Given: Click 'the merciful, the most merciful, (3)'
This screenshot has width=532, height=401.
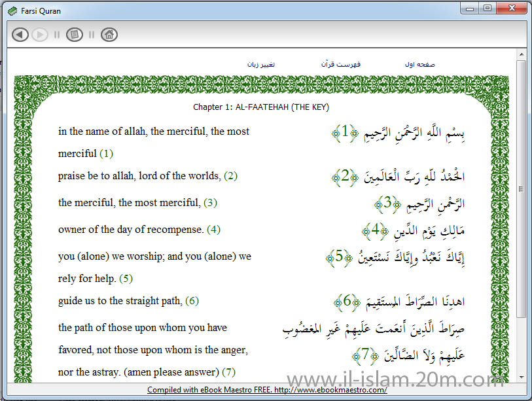Looking at the screenshot, I should (137, 203).
